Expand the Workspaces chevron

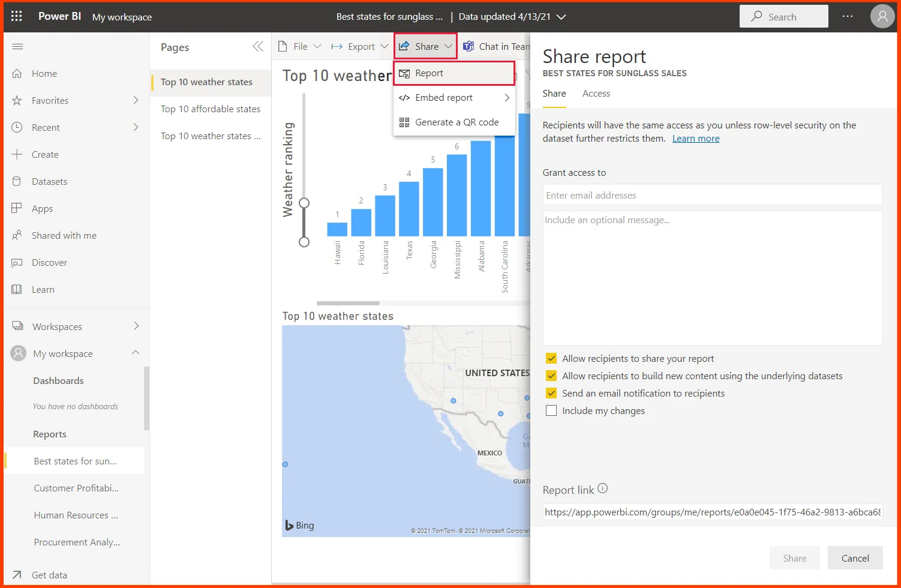click(136, 326)
